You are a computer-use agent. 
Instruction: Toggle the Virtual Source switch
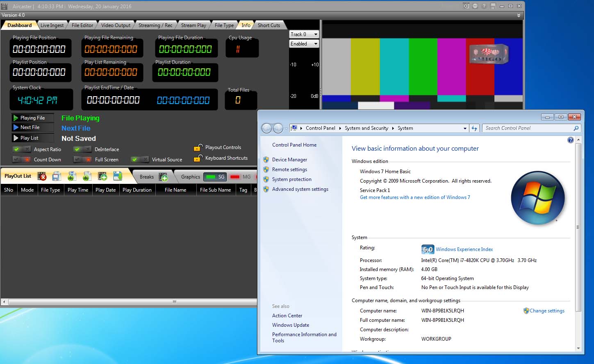tap(139, 160)
